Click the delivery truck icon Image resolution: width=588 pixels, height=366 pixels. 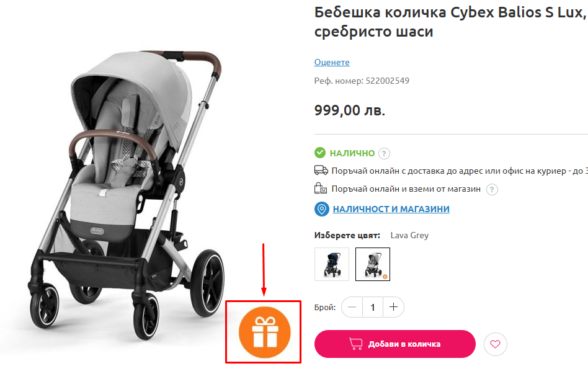[x=321, y=171]
